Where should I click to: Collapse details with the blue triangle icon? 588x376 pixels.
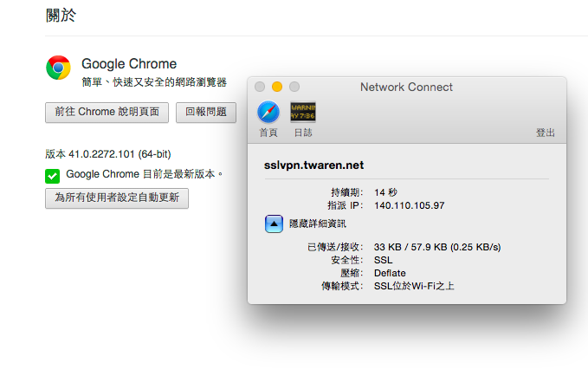click(x=274, y=224)
